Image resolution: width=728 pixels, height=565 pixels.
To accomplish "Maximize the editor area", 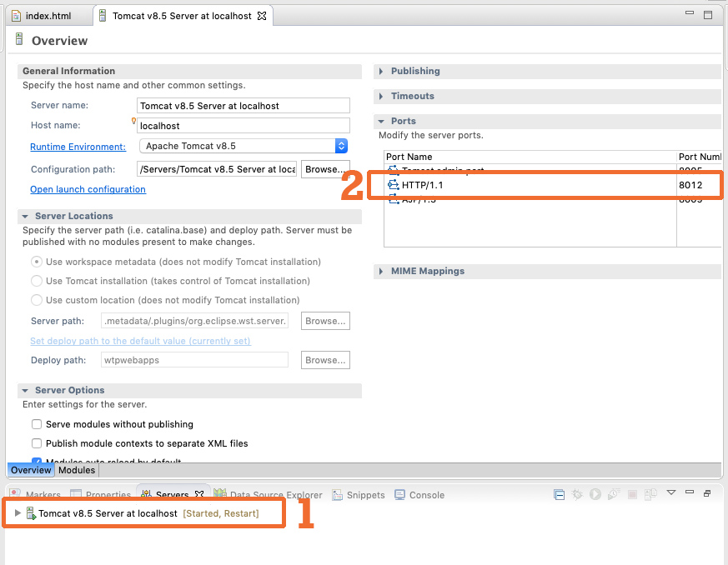I will pyautogui.click(x=708, y=15).
